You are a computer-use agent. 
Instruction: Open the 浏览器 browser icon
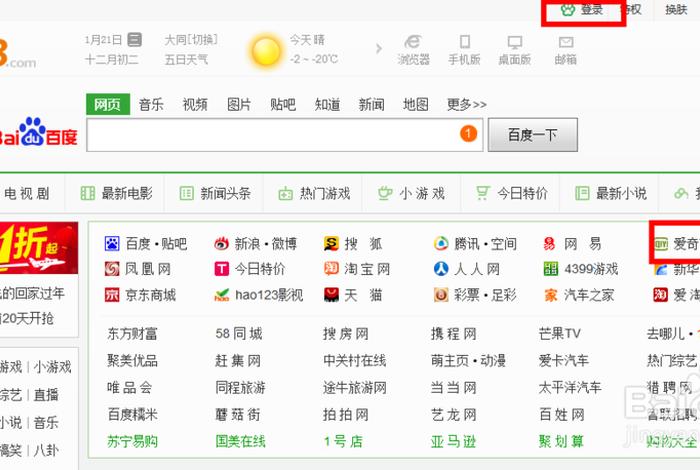[413, 42]
